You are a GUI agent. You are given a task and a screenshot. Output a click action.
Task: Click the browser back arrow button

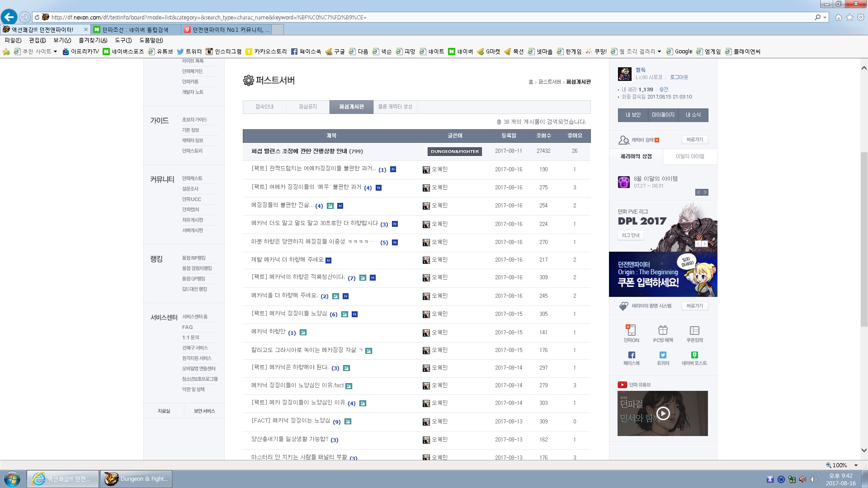[9, 17]
